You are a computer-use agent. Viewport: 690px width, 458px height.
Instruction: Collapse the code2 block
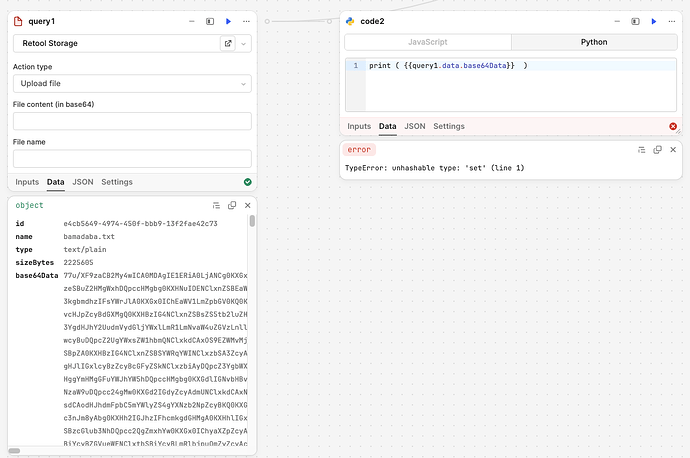pos(617,21)
